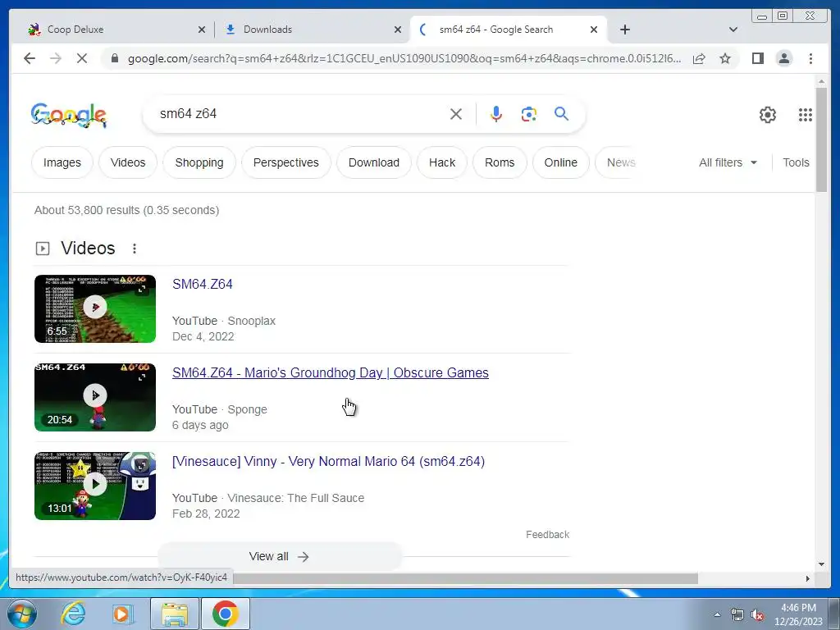Screen dimensions: 840x630
Task: Click the Feedback link
Action: pos(547,535)
